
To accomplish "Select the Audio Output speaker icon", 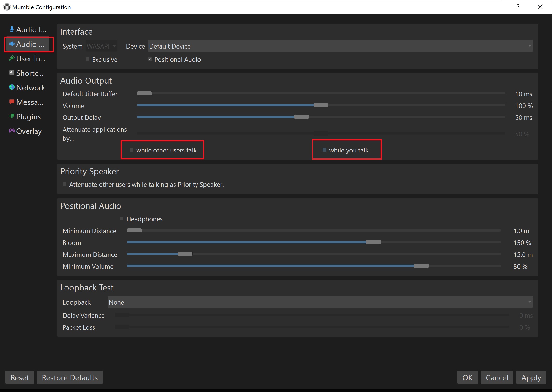I will coord(12,44).
